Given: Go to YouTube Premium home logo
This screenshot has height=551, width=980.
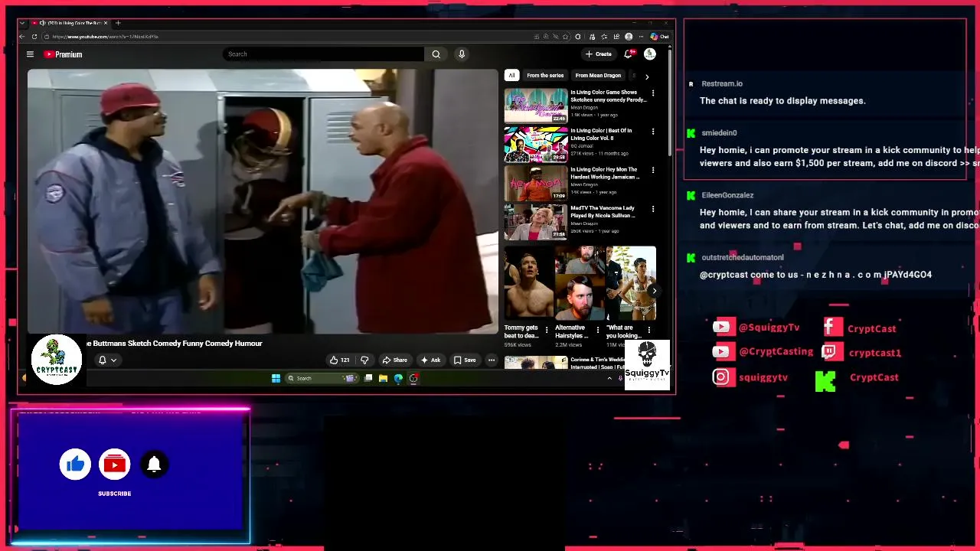Looking at the screenshot, I should [63, 54].
